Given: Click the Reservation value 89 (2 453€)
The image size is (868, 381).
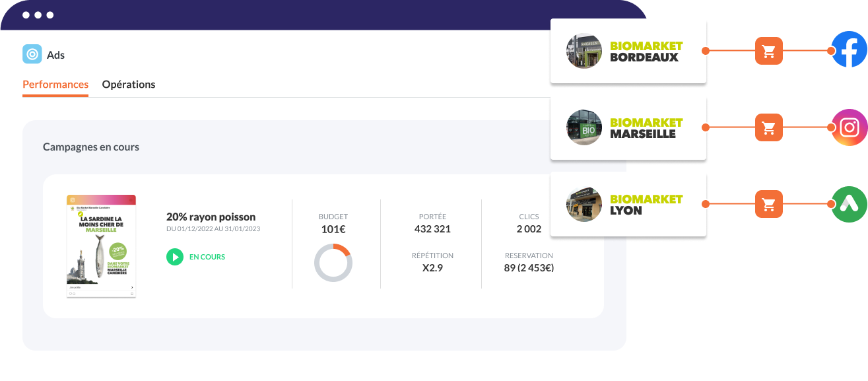Looking at the screenshot, I should 529,268.
